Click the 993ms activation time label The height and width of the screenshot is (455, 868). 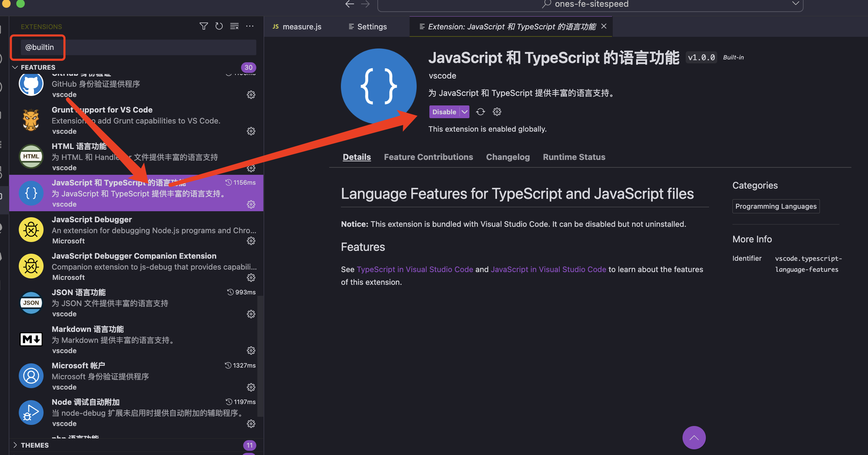241,292
